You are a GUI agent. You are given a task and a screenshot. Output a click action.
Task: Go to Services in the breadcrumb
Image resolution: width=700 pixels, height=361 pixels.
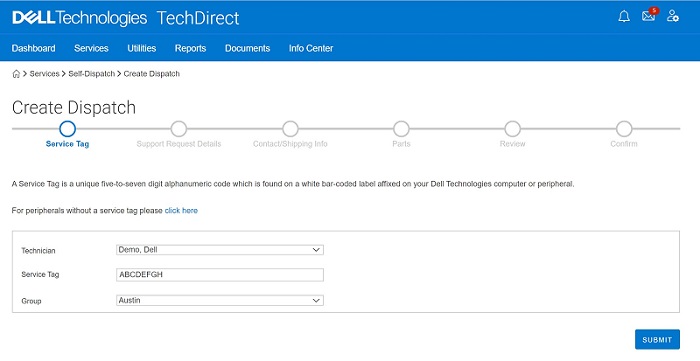click(44, 74)
